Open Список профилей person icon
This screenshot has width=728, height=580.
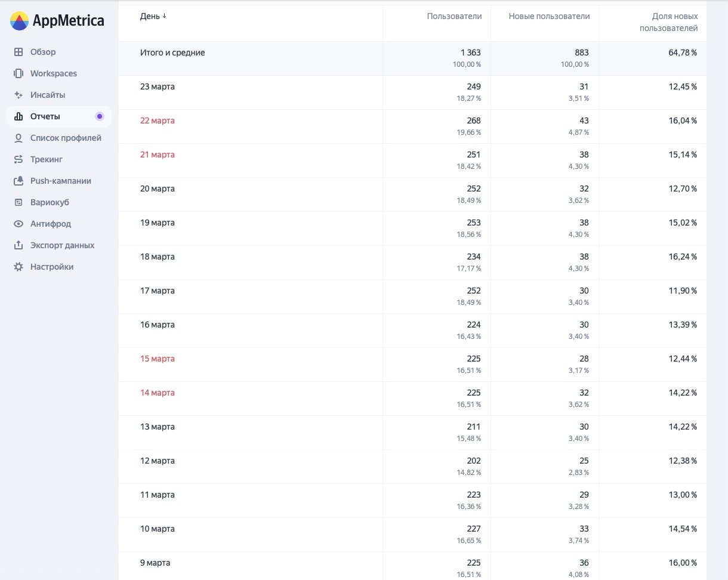click(18, 138)
